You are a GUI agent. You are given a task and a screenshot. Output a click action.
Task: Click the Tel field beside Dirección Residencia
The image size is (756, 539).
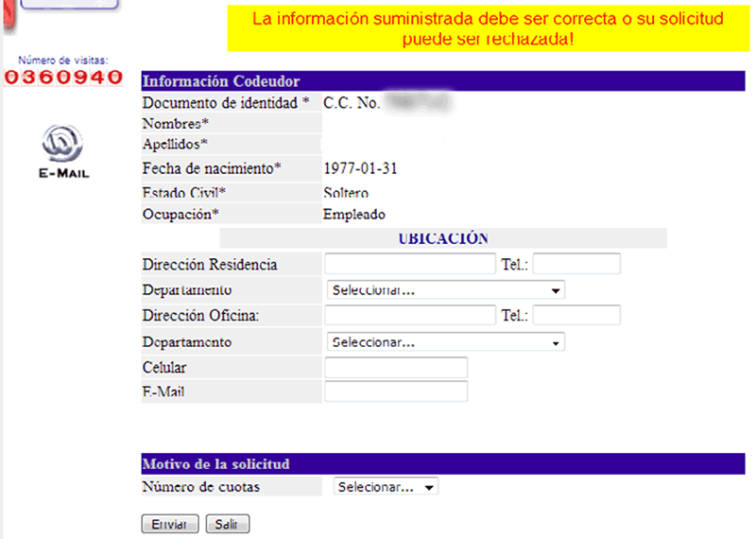pos(576,264)
